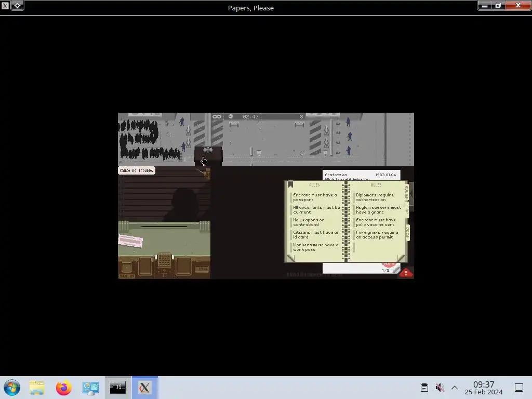The image size is (532, 399).
Task: Flip rulebook back using lower-left page corner
Action: [290, 258]
